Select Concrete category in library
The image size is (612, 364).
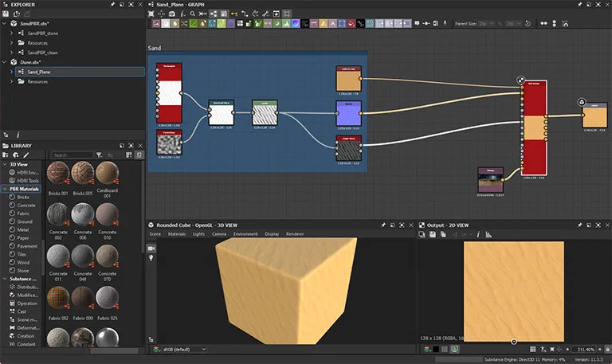tap(26, 205)
